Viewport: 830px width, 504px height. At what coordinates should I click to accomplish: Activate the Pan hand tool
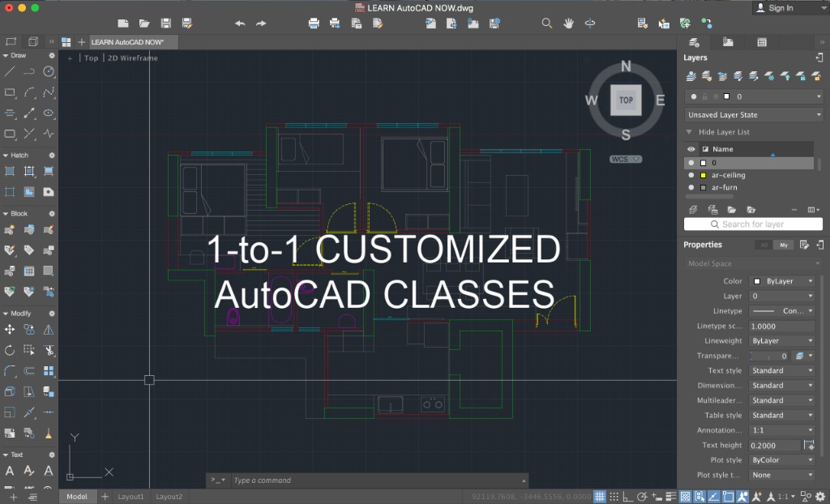point(568,23)
